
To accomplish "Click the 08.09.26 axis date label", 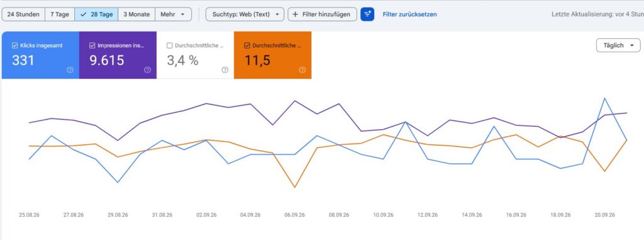I will click(339, 215).
